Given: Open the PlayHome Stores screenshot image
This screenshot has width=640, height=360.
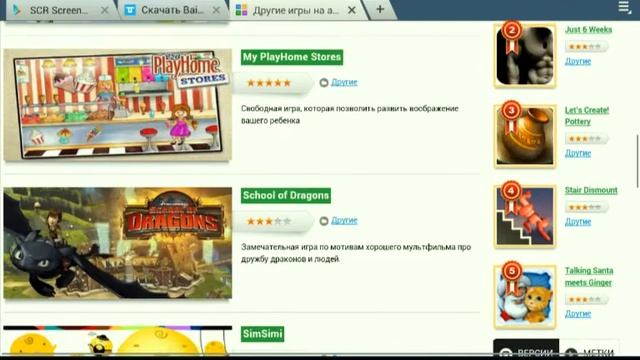Looking at the screenshot, I should point(118,104).
